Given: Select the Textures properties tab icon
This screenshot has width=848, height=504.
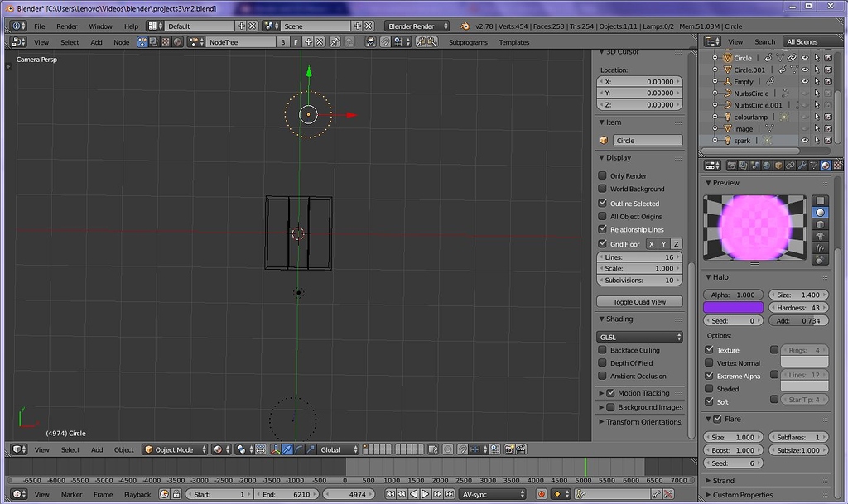Looking at the screenshot, I should tap(837, 165).
